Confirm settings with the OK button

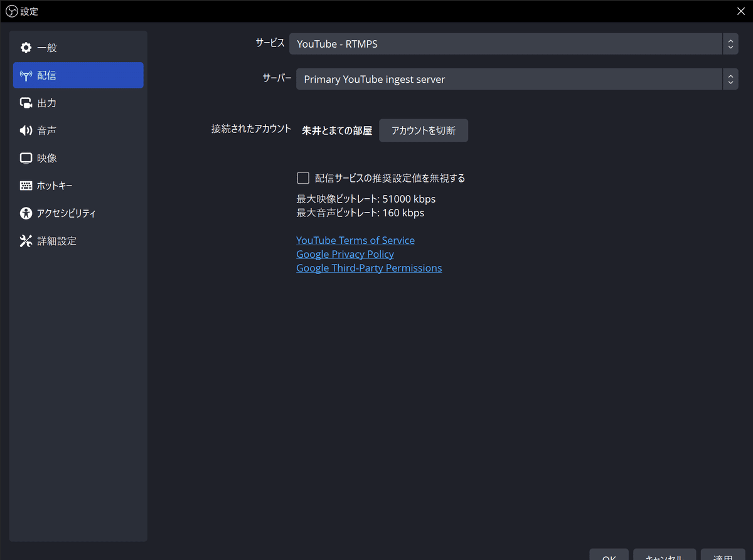coord(609,555)
